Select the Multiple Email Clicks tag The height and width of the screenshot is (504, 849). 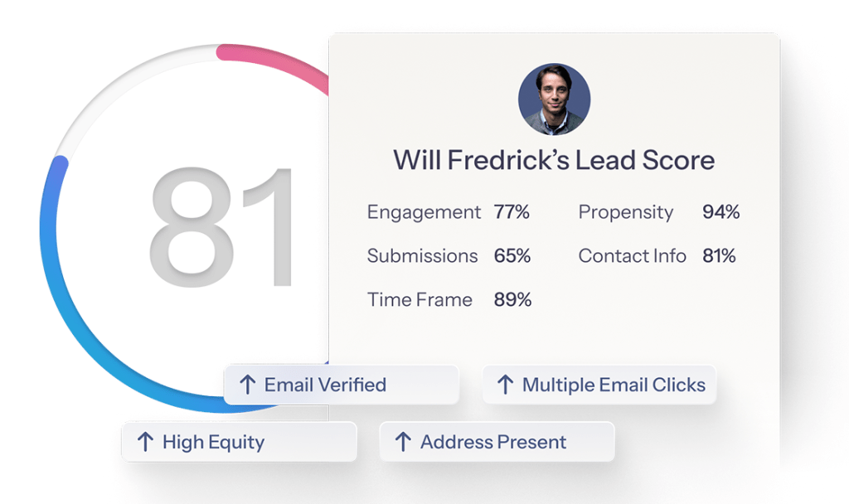[599, 385]
